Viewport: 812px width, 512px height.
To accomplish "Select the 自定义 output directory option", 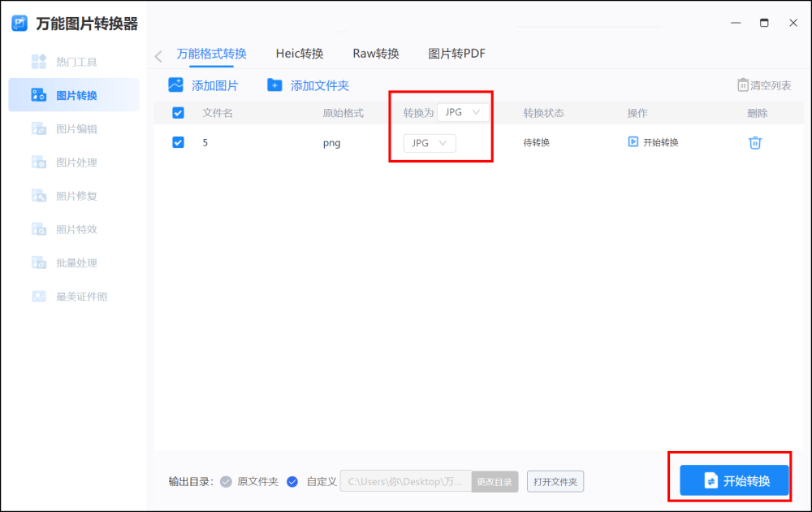I will point(292,482).
